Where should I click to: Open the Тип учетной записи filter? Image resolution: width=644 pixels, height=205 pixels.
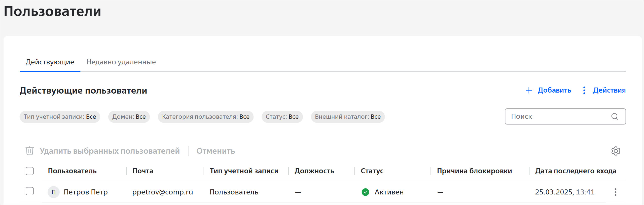coord(60,117)
